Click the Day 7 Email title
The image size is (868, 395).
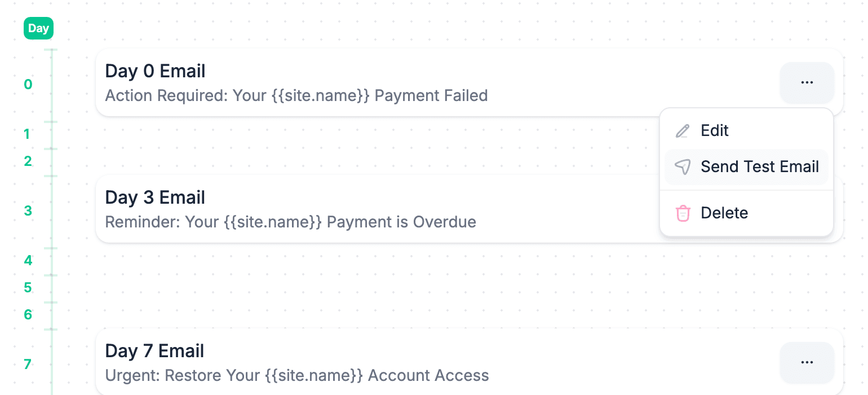coord(154,351)
